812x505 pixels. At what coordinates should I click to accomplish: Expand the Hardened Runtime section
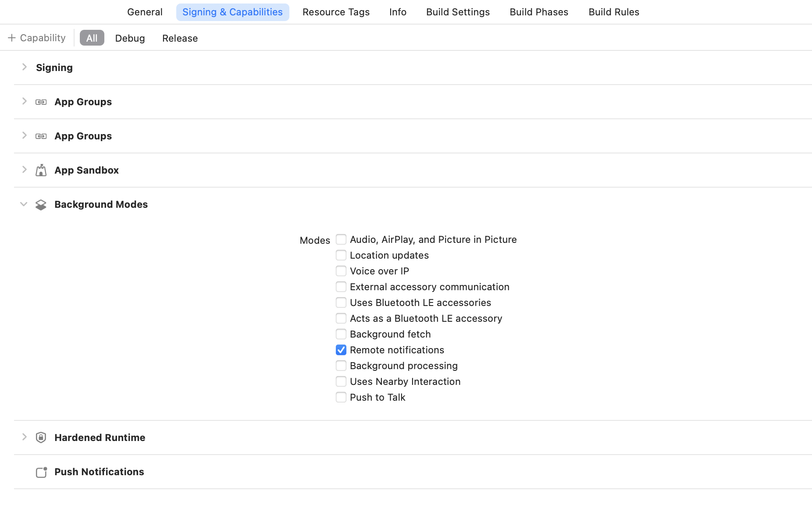(x=25, y=437)
